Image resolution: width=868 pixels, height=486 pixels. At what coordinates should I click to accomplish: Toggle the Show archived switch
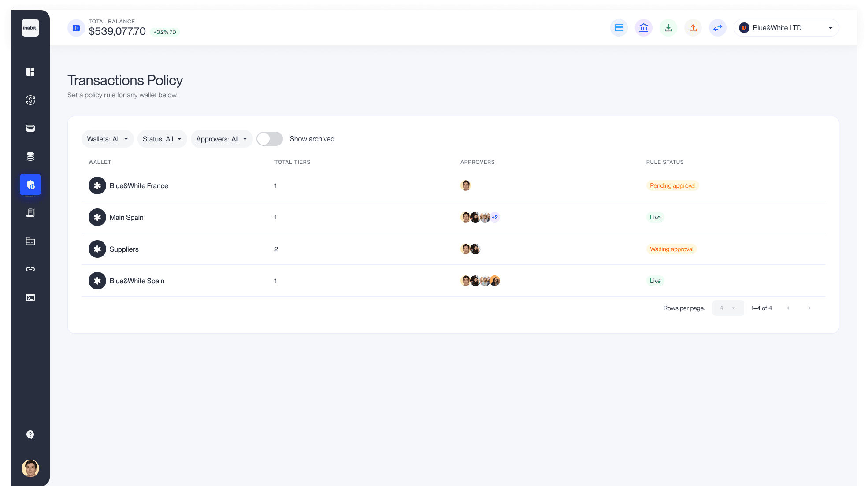tap(270, 139)
